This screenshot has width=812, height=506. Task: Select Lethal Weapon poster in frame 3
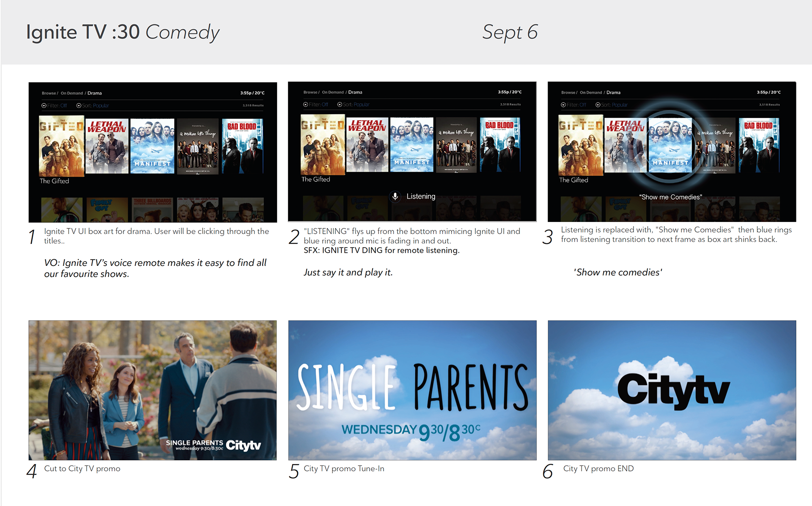(x=625, y=145)
